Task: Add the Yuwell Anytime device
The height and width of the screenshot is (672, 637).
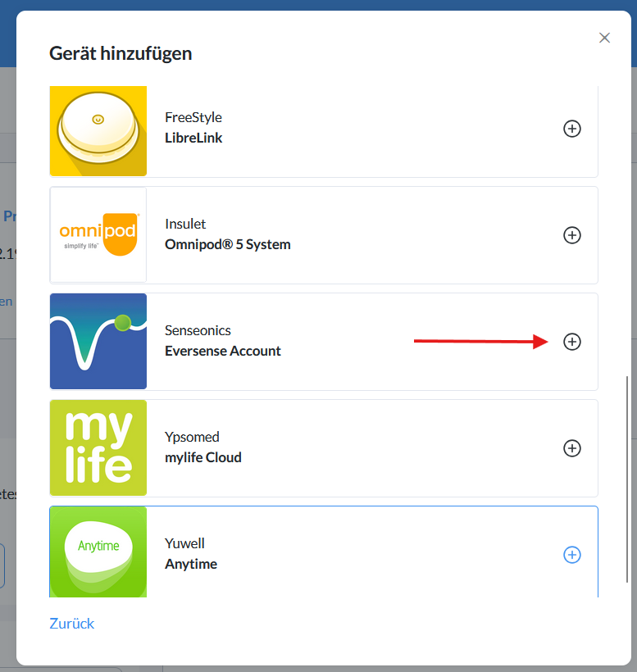Action: coord(572,555)
